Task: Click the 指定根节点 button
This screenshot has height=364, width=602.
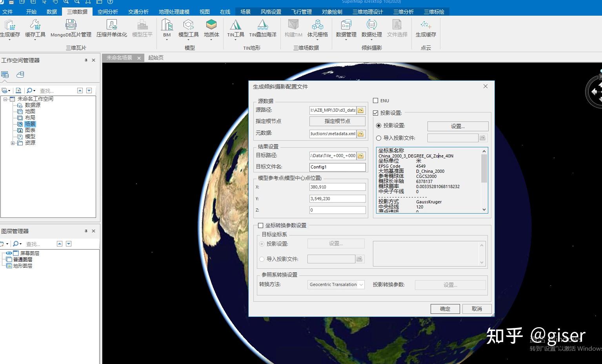Action: click(x=337, y=121)
